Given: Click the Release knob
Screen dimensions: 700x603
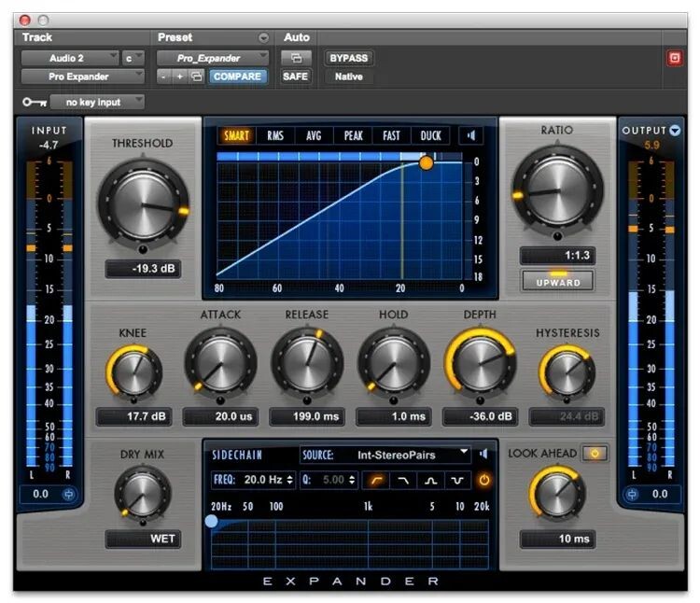Looking at the screenshot, I should [x=307, y=364].
